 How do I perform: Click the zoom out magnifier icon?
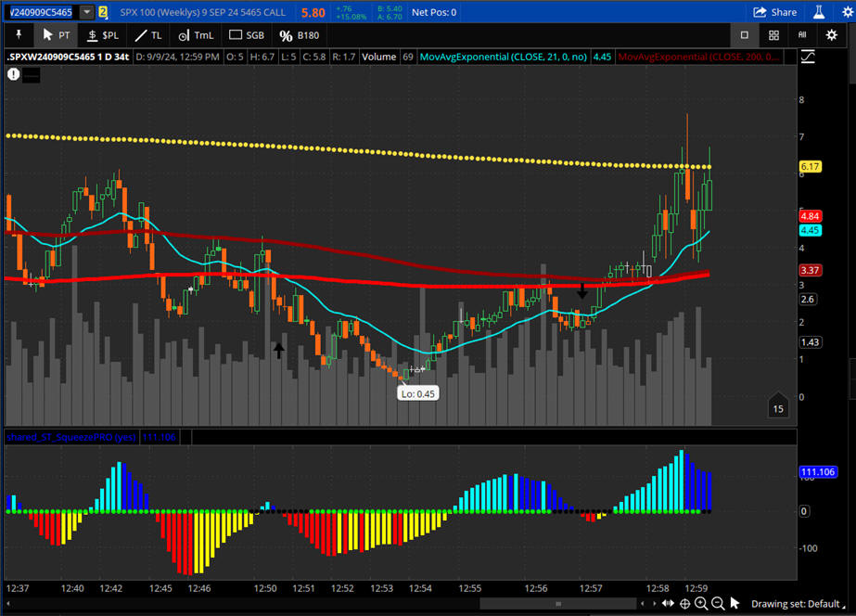pyautogui.click(x=718, y=603)
